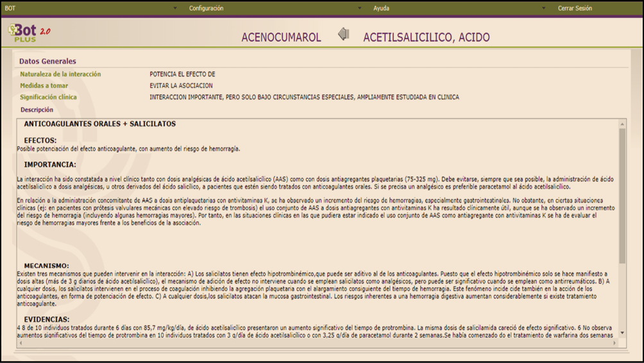This screenshot has height=363, width=644.
Task: Click the Bot Plus 2.0 logo
Action: click(30, 33)
